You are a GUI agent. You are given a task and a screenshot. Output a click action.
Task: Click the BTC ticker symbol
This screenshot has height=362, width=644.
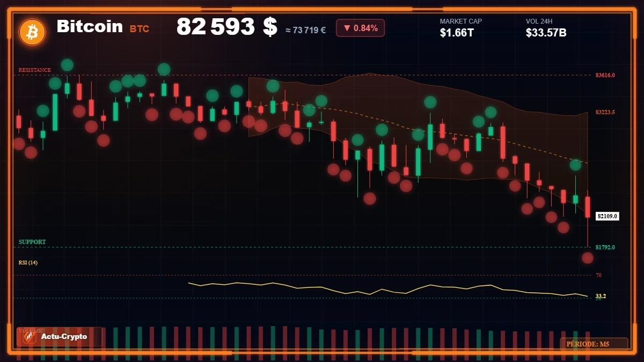point(140,29)
